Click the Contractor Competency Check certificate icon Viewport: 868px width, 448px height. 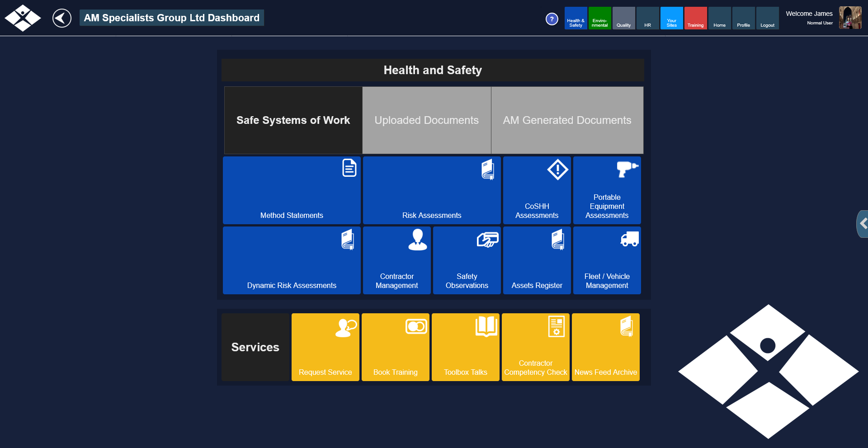click(557, 326)
